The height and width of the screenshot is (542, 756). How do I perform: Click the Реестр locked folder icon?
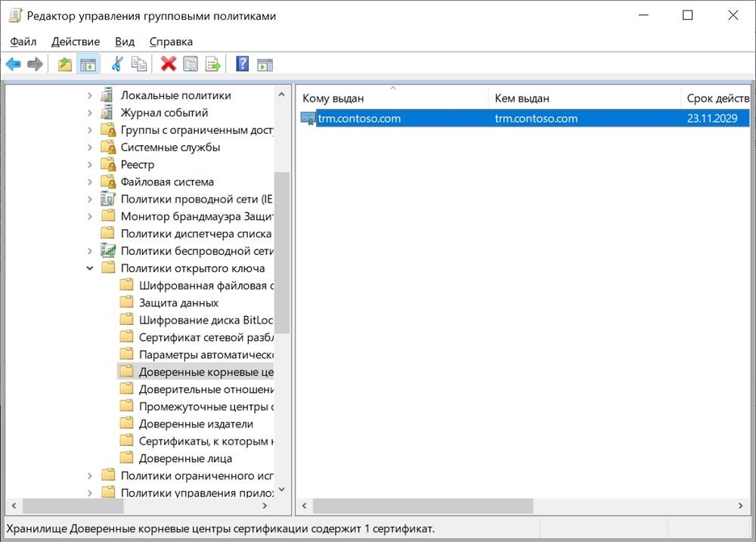(x=108, y=165)
